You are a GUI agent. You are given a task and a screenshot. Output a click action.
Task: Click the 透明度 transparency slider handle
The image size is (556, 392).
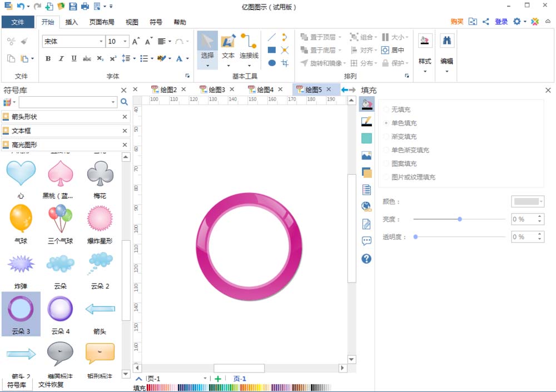pyautogui.click(x=415, y=237)
